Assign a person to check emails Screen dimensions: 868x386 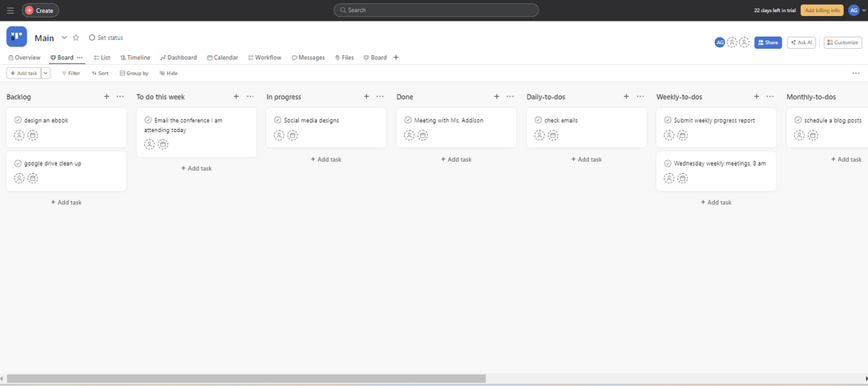tap(539, 135)
